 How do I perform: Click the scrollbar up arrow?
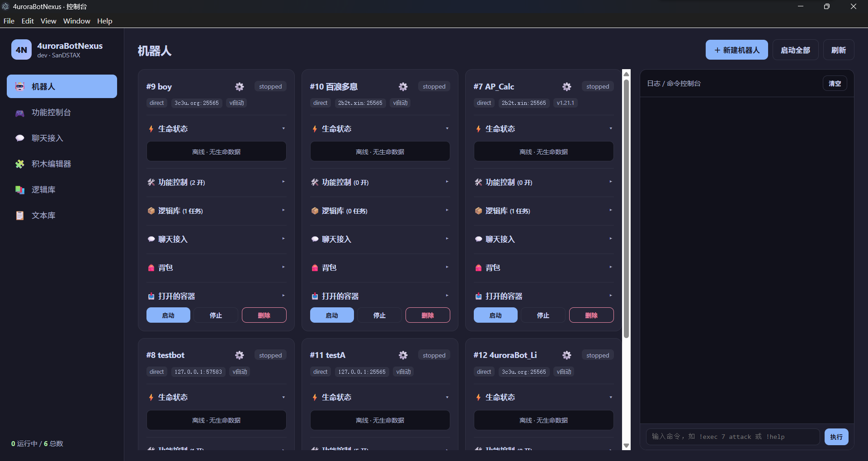coord(626,74)
